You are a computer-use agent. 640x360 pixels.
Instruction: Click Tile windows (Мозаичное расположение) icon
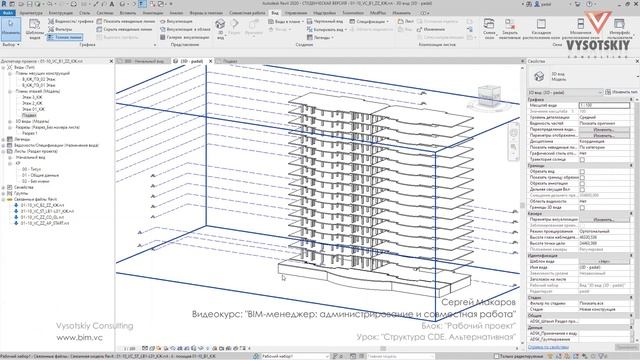(580, 24)
